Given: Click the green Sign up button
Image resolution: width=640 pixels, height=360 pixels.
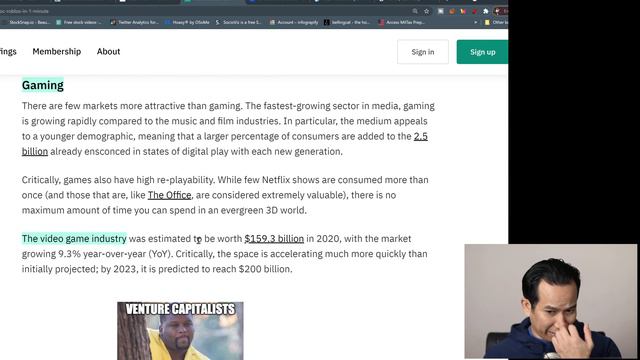Looking at the screenshot, I should point(482,52).
